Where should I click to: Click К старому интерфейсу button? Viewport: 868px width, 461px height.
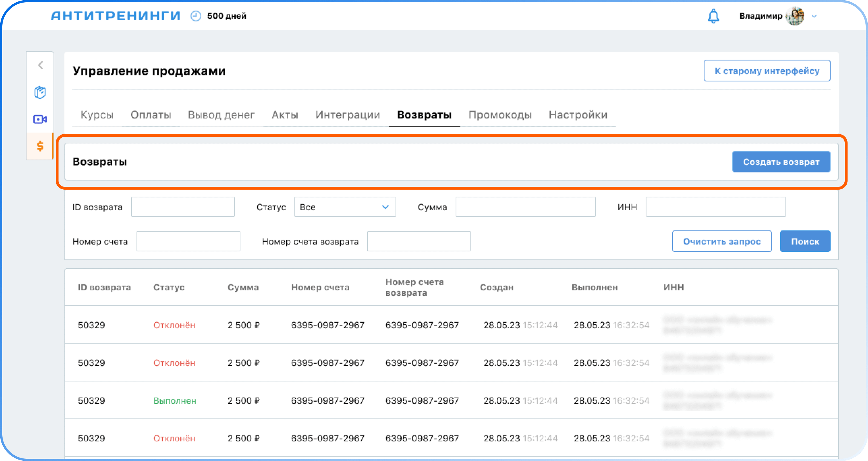(767, 71)
